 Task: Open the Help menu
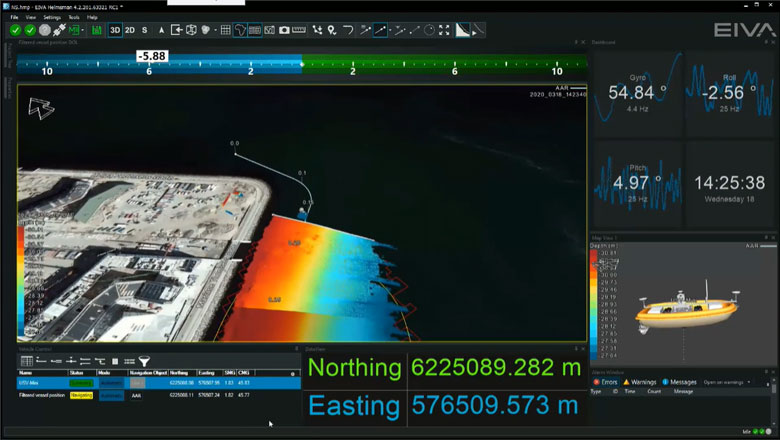click(92, 17)
